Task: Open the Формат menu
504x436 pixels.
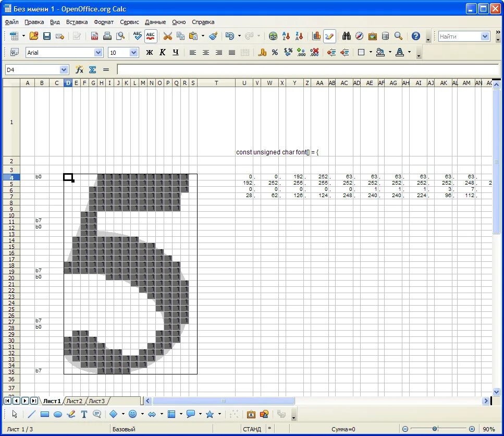Action: 104,22
